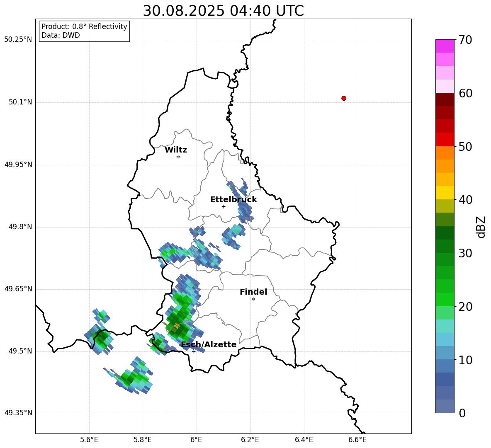Viewport: 491px width, 448px height.
Task: Click the Esch/Alzette station cross marker
Action: click(194, 351)
